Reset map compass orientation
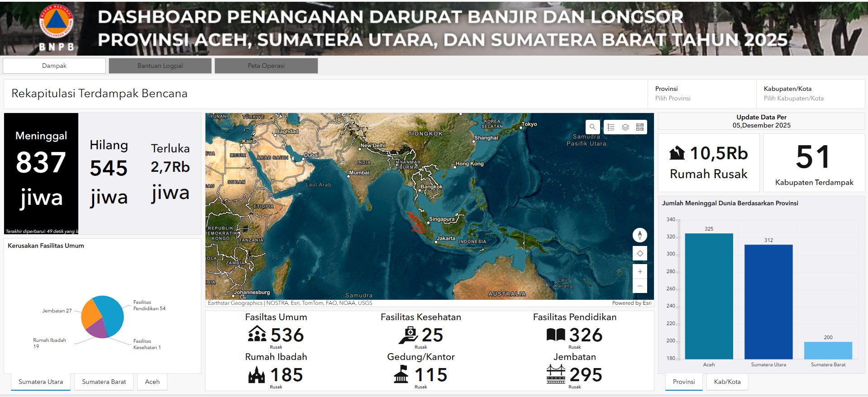 (640, 235)
